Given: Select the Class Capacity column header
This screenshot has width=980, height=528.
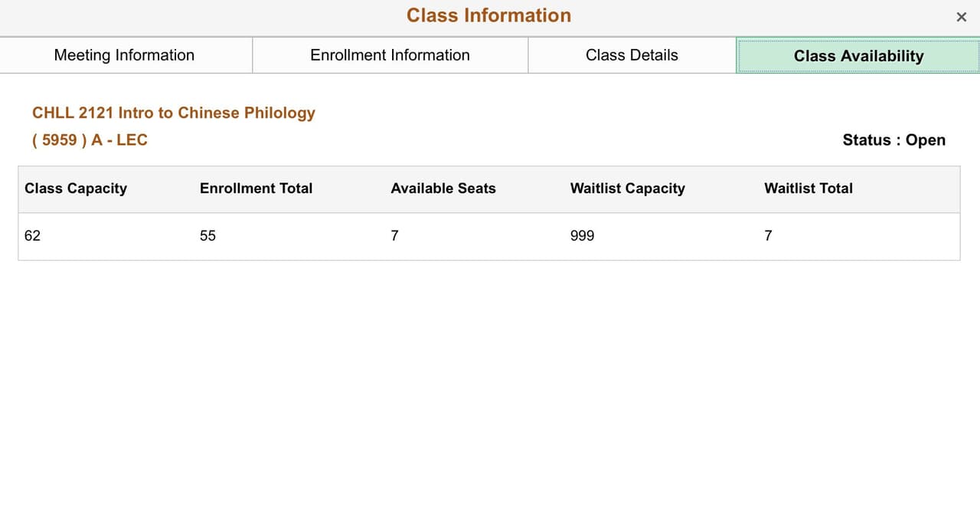Looking at the screenshot, I should 75,189.
